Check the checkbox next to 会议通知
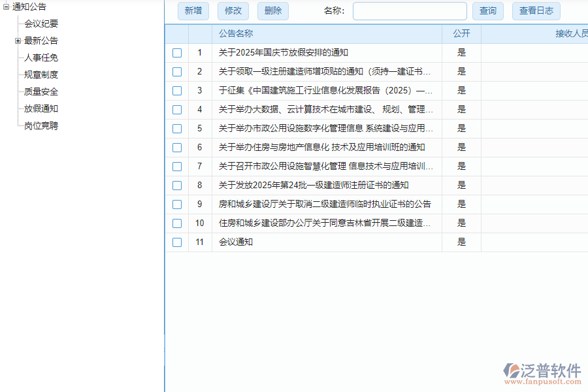Image resolution: width=588 pixels, height=392 pixels. (176, 242)
